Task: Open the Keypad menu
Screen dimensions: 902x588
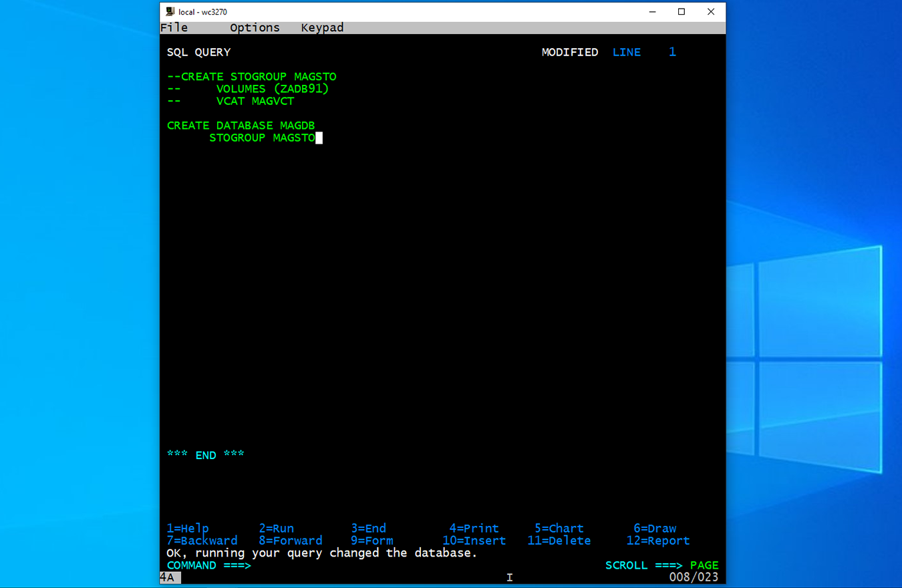Action: (x=322, y=27)
